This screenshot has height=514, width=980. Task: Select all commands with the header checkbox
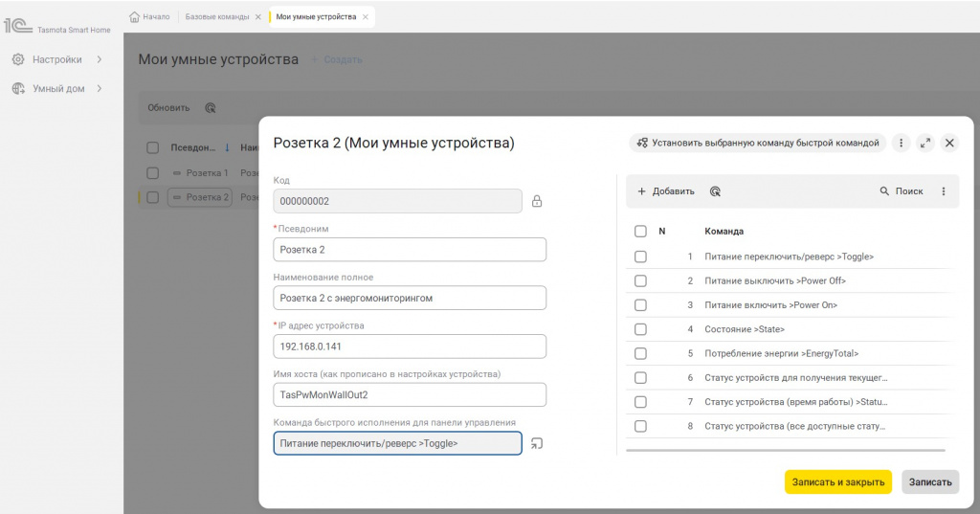(x=640, y=231)
